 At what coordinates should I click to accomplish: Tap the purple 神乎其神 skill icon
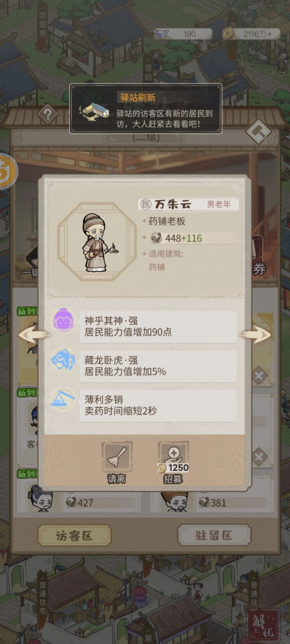point(64,320)
